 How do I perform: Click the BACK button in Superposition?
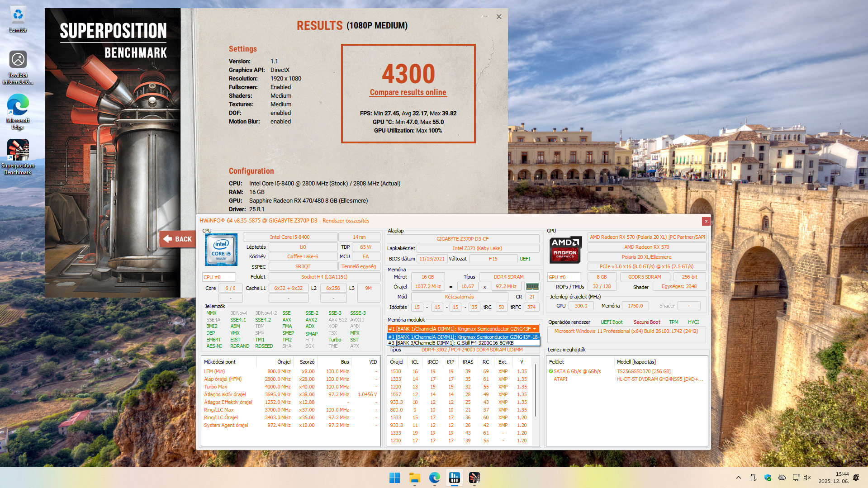[177, 239]
